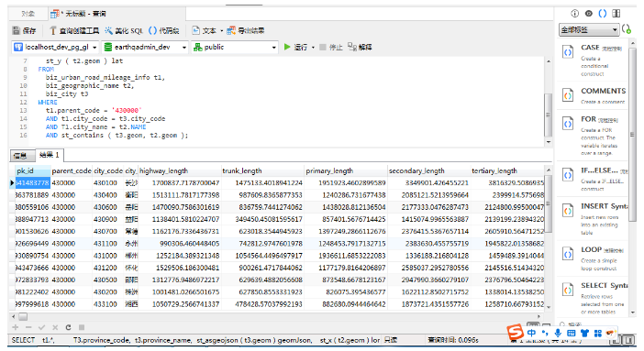Image resolution: width=644 pixels, height=351 pixels.
Task: Click the discard changes X icon
Action: [x=55, y=327]
